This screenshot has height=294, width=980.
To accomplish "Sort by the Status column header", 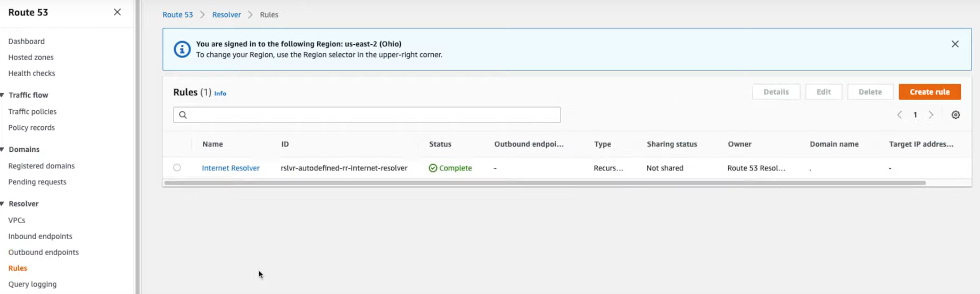I will [x=440, y=144].
